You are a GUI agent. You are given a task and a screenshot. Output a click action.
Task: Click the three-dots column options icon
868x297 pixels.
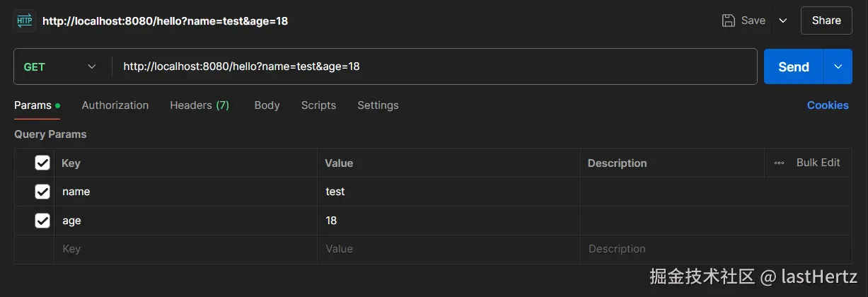click(x=779, y=163)
